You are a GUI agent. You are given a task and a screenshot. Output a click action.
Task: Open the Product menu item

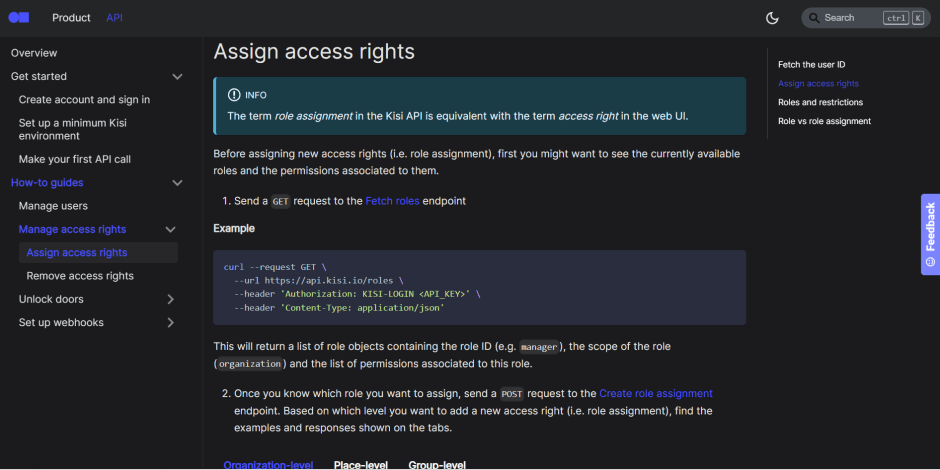pyautogui.click(x=71, y=18)
